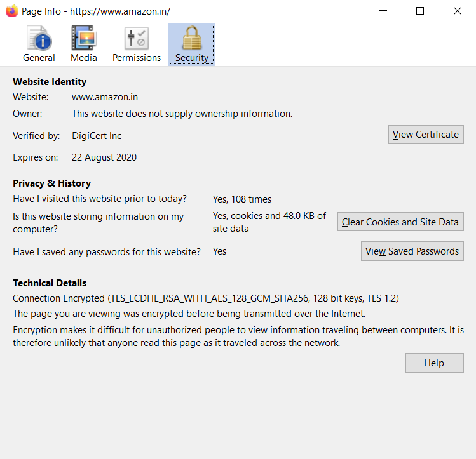Click the expiry date '22 August 2020'
The width and height of the screenshot is (476, 459).
click(x=104, y=157)
